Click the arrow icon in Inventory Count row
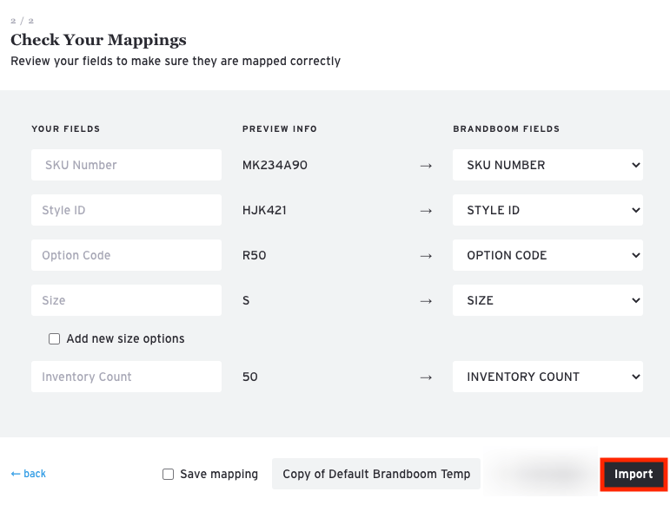The height and width of the screenshot is (505, 670). (426, 378)
